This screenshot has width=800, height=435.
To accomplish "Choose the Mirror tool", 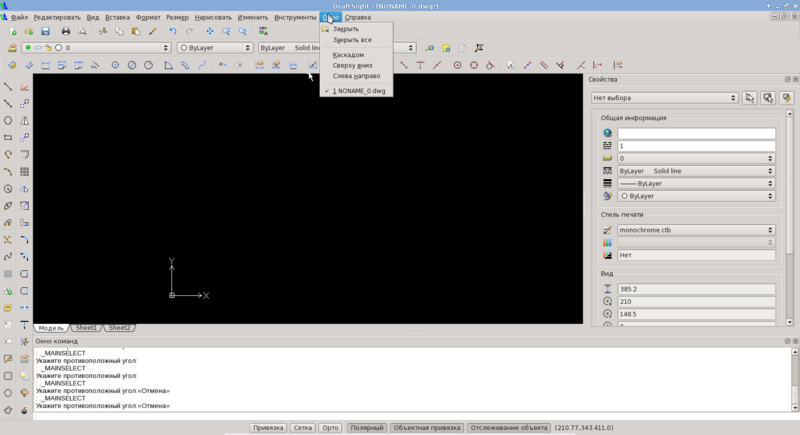I will (24, 121).
